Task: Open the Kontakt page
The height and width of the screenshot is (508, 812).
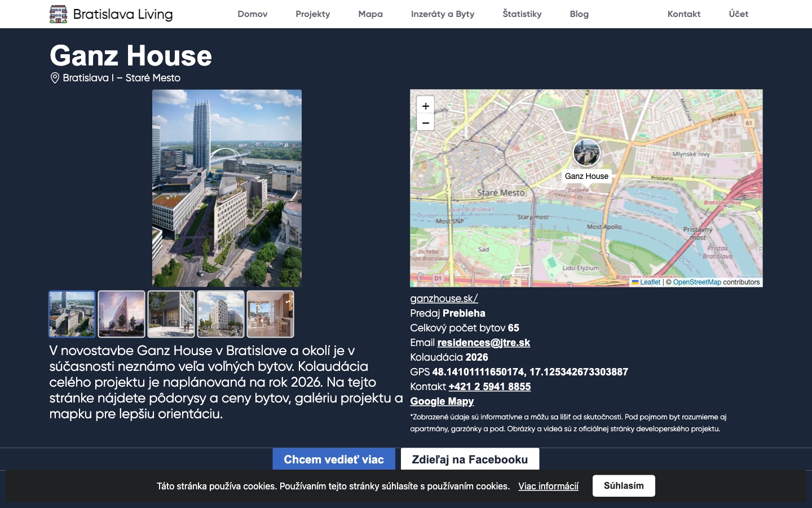Action: (684, 14)
